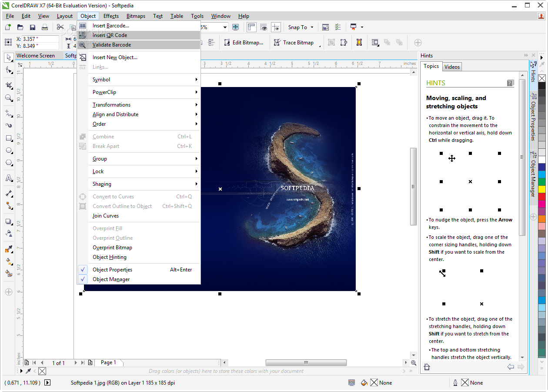The image size is (548, 392).
Task: Open the zoom level dropdown arrow
Action: 225,27
